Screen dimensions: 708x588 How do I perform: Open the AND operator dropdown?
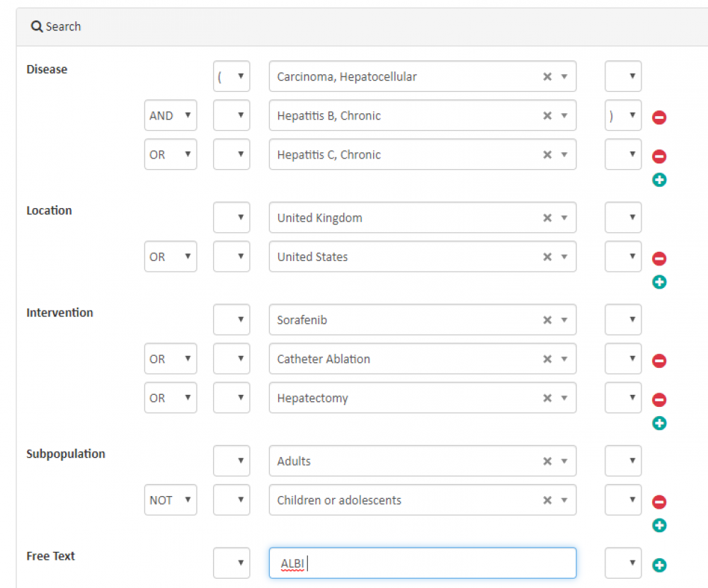pos(170,115)
